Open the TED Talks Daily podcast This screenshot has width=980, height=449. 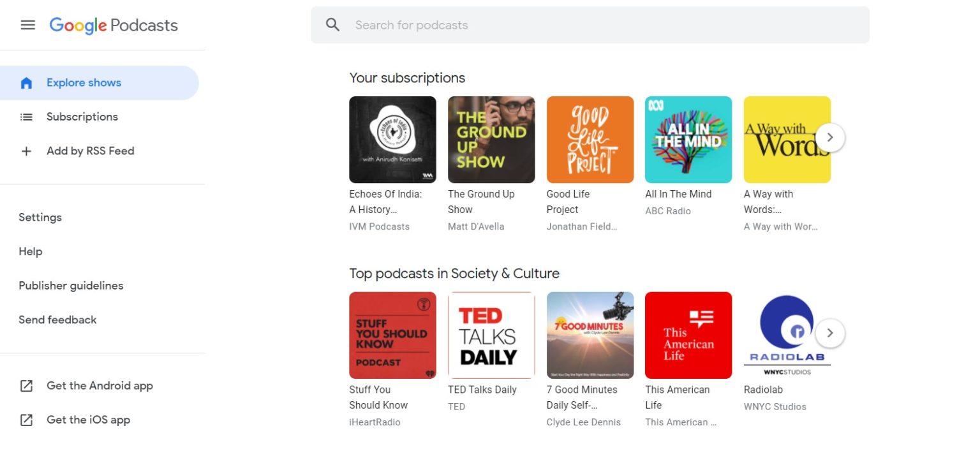491,335
